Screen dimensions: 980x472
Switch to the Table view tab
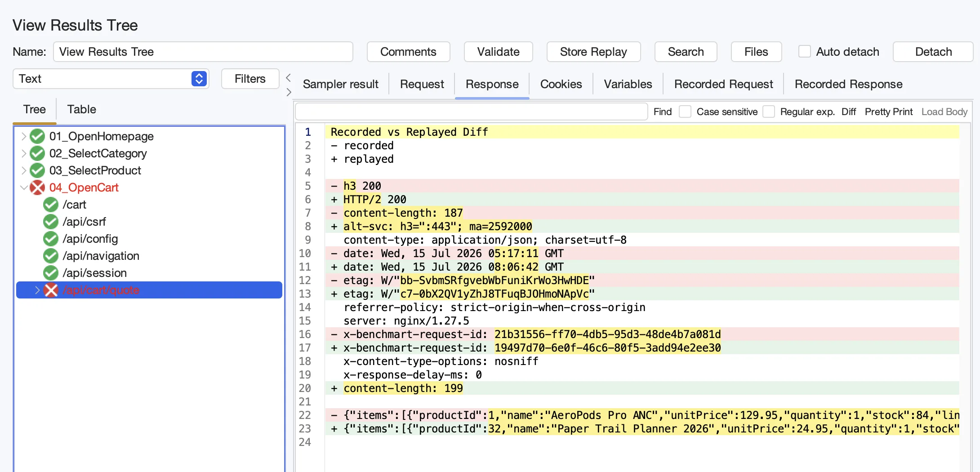[x=81, y=109]
